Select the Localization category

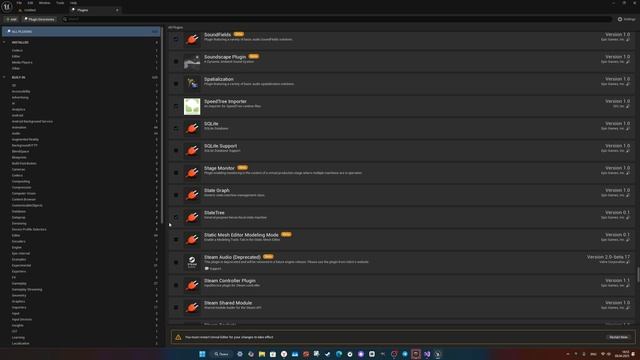20,343
